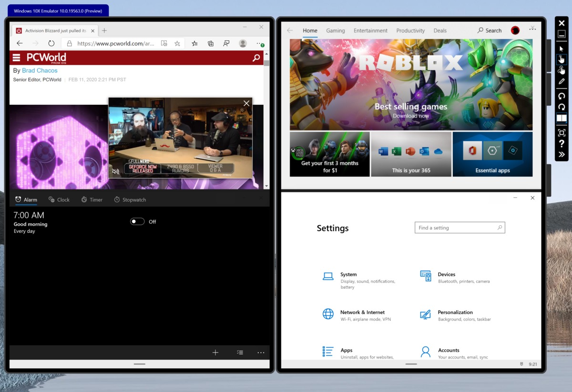This screenshot has height=392, width=572.
Task: Go back in Edge browser
Action: tap(20, 43)
